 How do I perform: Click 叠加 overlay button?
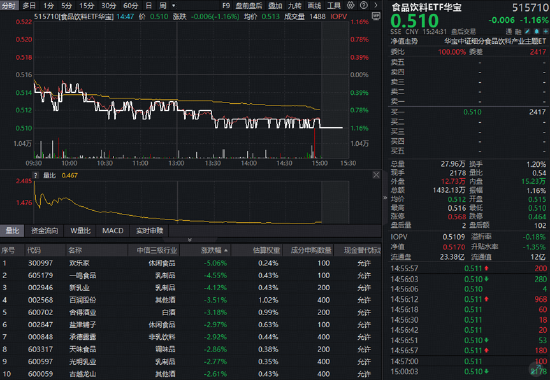[x=275, y=5]
